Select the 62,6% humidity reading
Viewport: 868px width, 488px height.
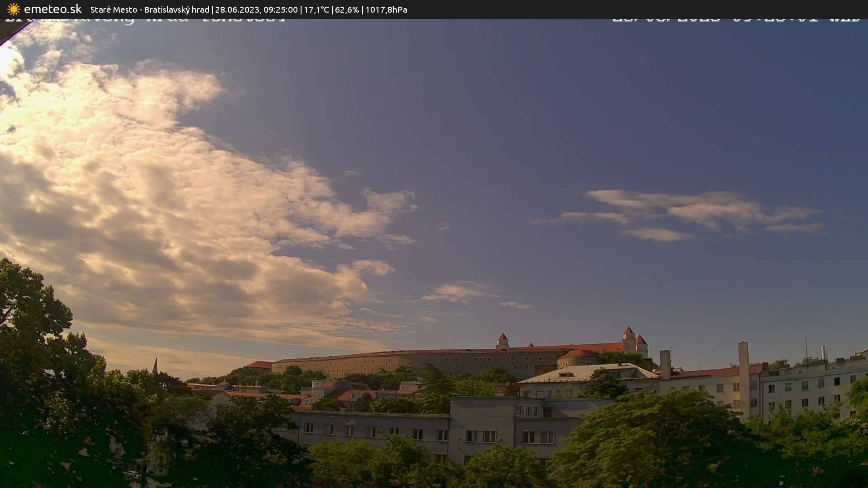point(347,9)
